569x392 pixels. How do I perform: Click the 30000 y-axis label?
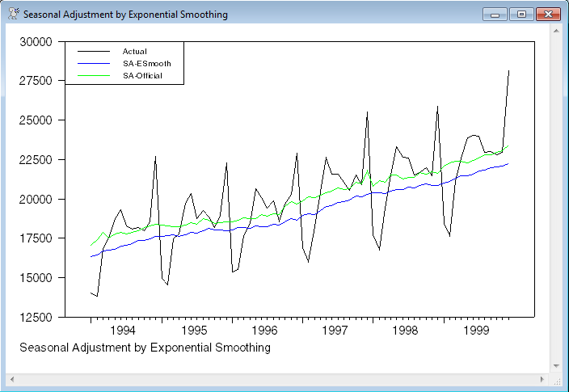[x=35, y=42]
